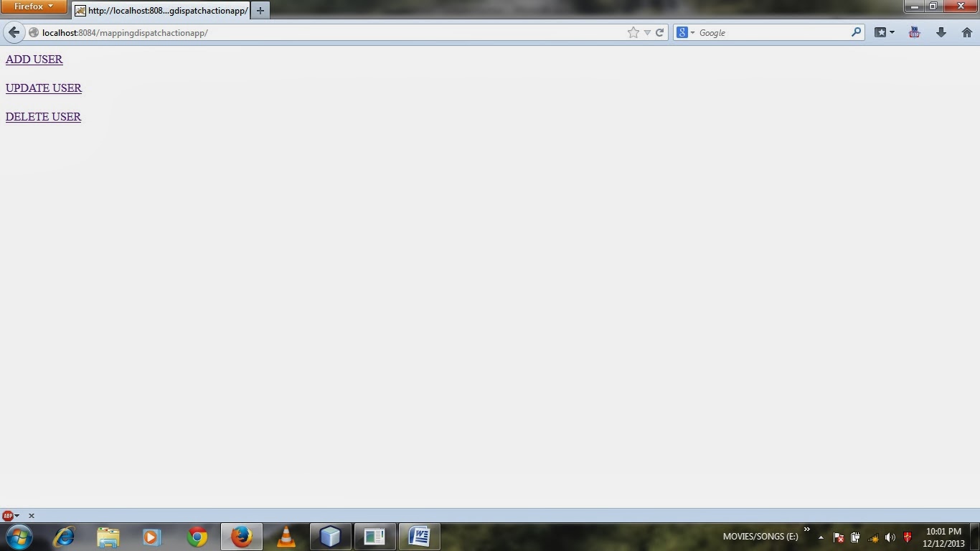Open the downloads arrow button
This screenshot has width=980, height=551.
(x=941, y=32)
